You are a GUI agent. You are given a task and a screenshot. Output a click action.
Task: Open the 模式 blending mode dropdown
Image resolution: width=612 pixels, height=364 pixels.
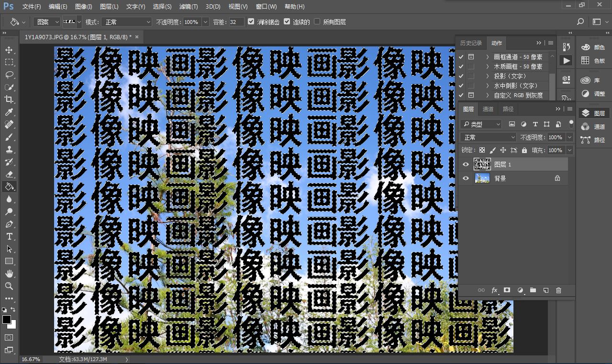[x=127, y=22]
